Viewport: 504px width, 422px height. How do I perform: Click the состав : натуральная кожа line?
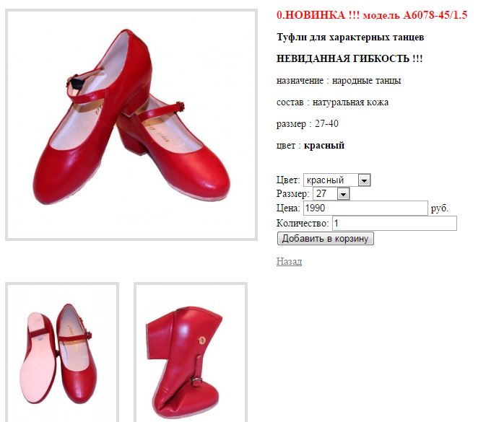(x=332, y=102)
